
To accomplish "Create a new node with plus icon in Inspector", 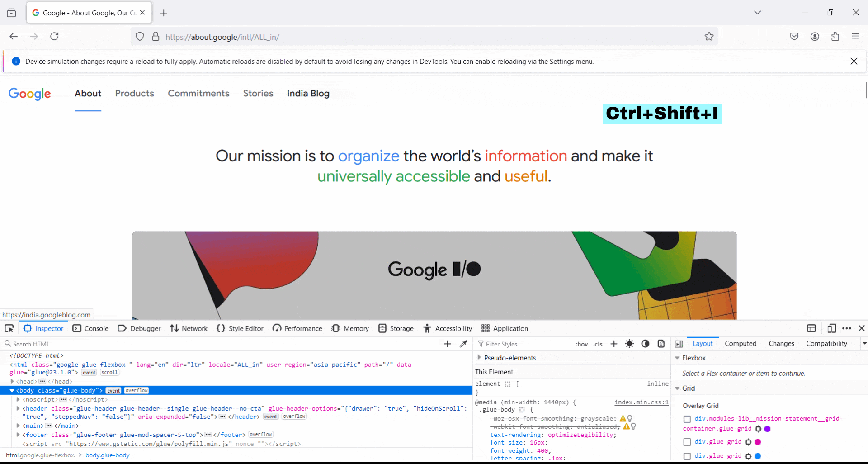I will click(x=448, y=344).
